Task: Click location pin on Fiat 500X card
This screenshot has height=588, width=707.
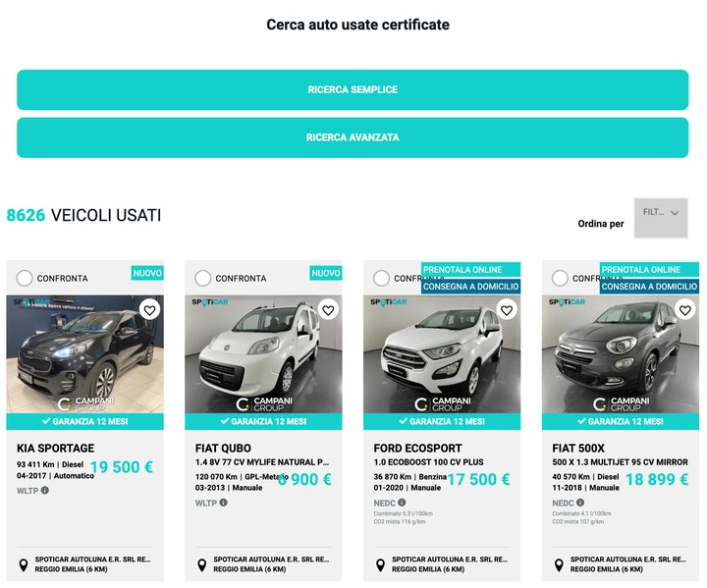Action: click(559, 564)
